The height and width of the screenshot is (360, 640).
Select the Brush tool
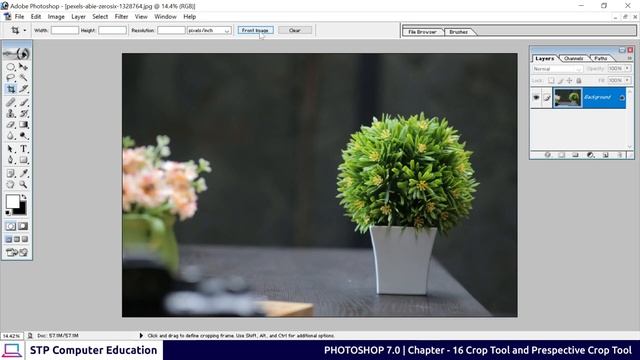(x=23, y=102)
